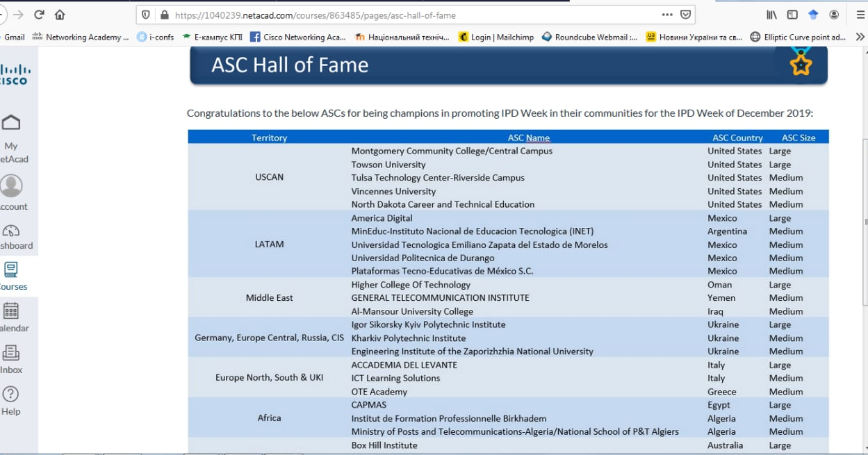Select Kharkiv Polytechnic Institute entry
This screenshot has width=868, height=455.
(x=408, y=338)
